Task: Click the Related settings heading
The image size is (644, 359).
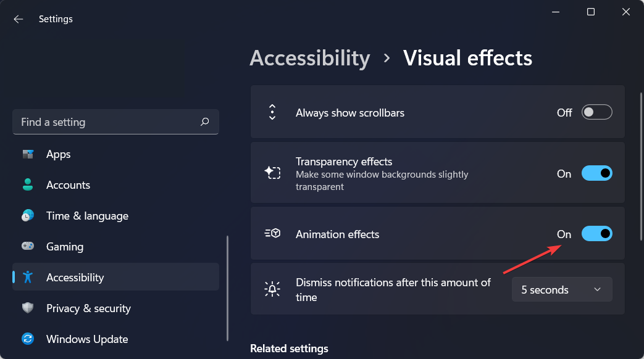Action: coord(289,348)
